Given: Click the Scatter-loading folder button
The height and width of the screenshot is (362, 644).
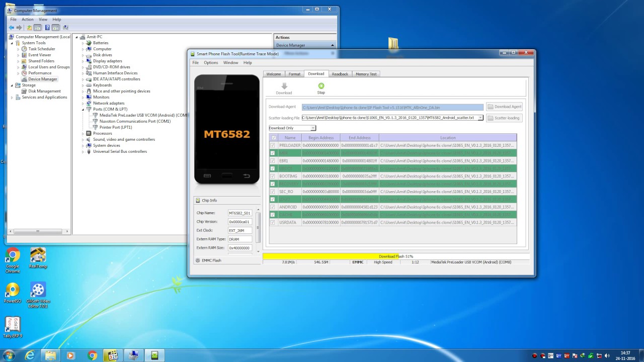Looking at the screenshot, I should point(504,118).
